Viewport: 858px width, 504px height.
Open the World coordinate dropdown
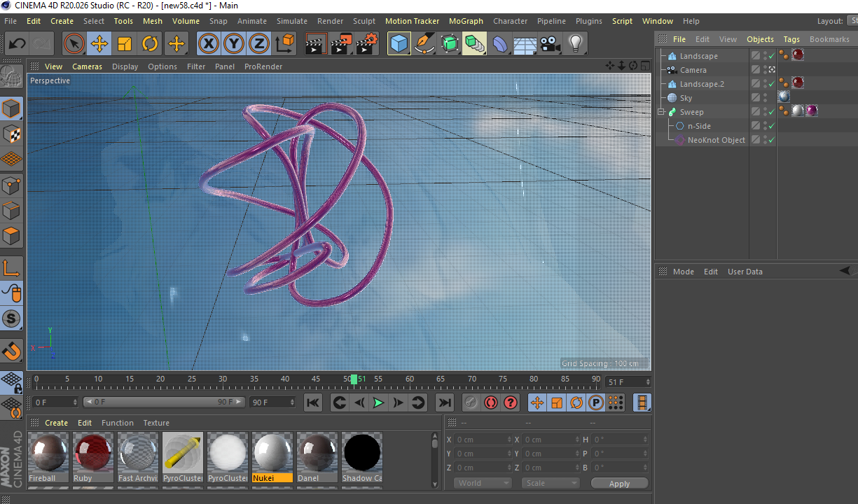point(483,483)
